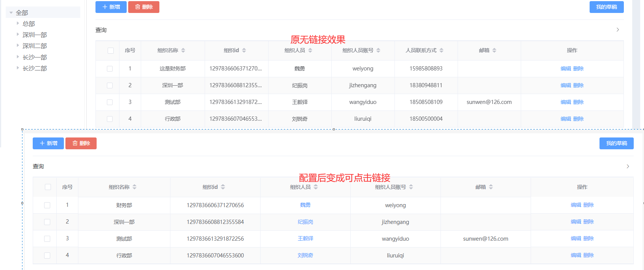This screenshot has width=644, height=270.
Task: Sort upper table by 组织名称 column
Action: point(183,50)
